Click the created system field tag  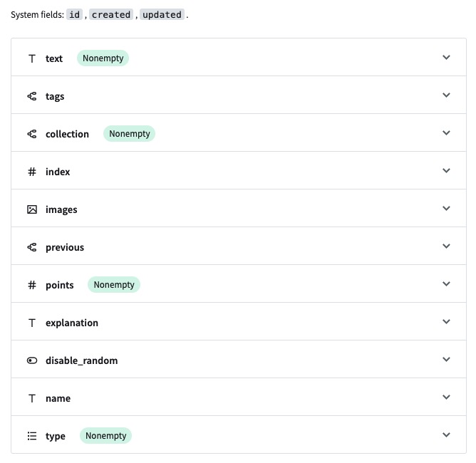111,14
